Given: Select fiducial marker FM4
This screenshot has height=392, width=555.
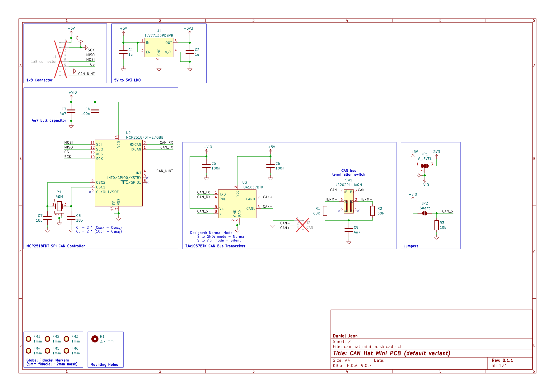Looking at the screenshot, I should click(28, 351).
